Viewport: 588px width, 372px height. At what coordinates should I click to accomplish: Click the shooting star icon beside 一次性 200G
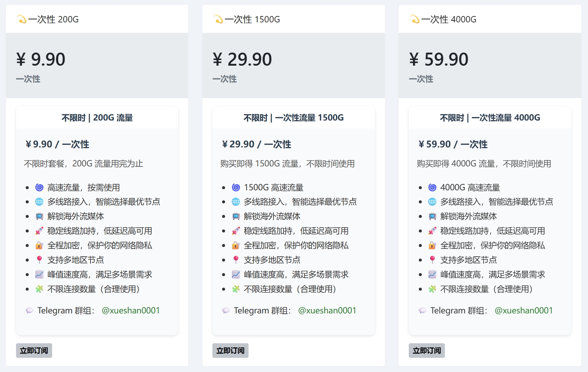(x=22, y=19)
